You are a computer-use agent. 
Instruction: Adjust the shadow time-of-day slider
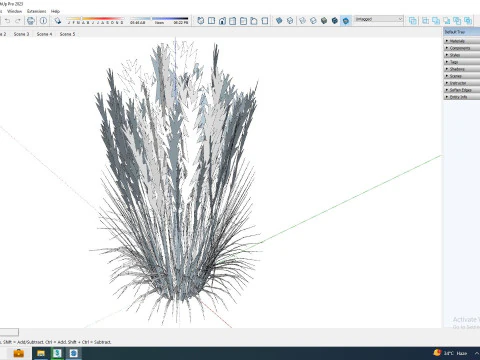point(159,20)
